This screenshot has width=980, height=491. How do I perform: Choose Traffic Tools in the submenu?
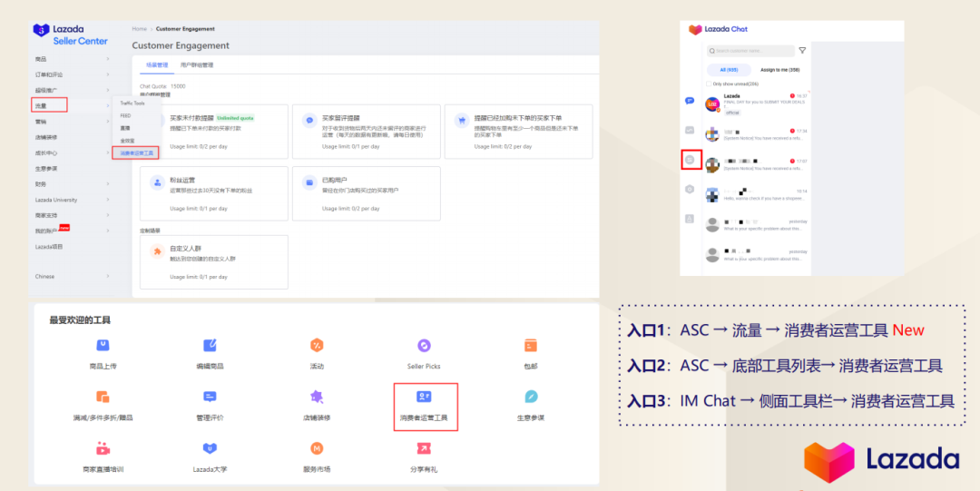point(132,103)
